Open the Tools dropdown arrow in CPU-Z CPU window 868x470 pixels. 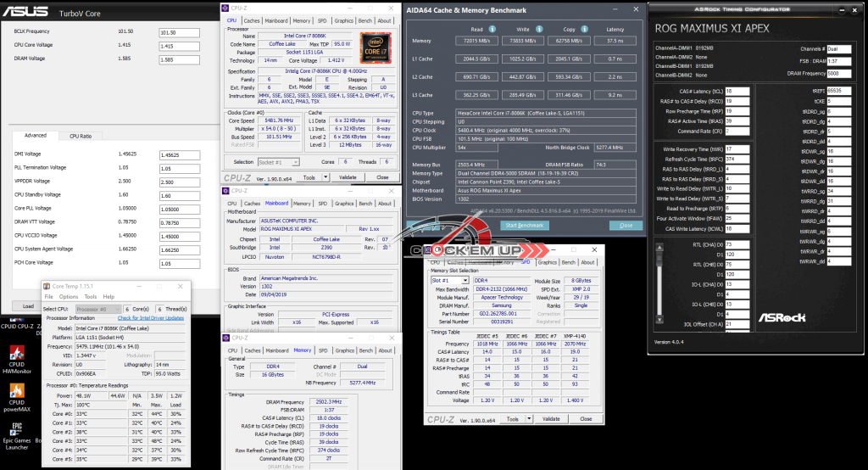point(325,177)
